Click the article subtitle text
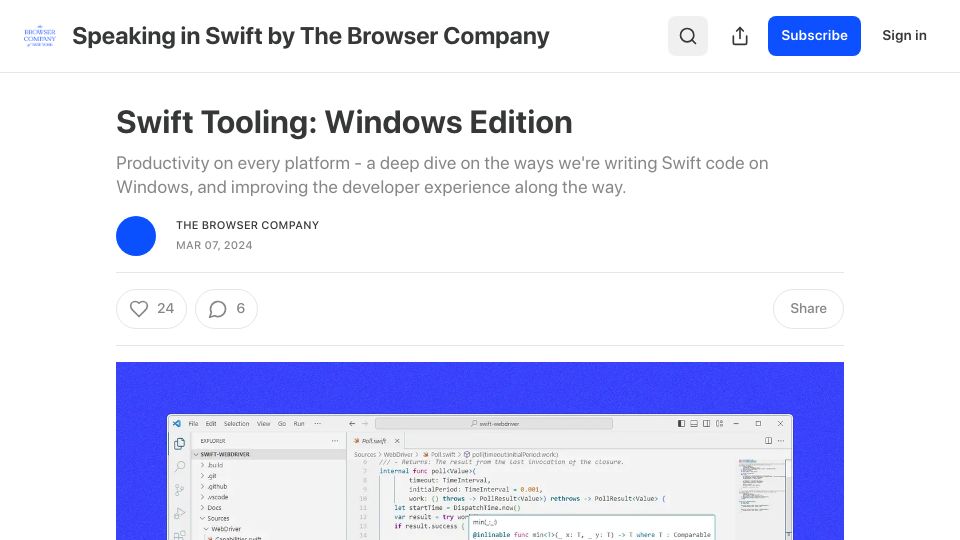The width and height of the screenshot is (960, 540). (x=442, y=175)
